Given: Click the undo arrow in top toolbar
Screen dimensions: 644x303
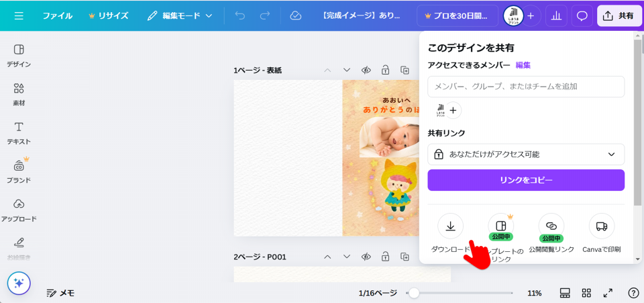Looking at the screenshot, I should coord(240,15).
